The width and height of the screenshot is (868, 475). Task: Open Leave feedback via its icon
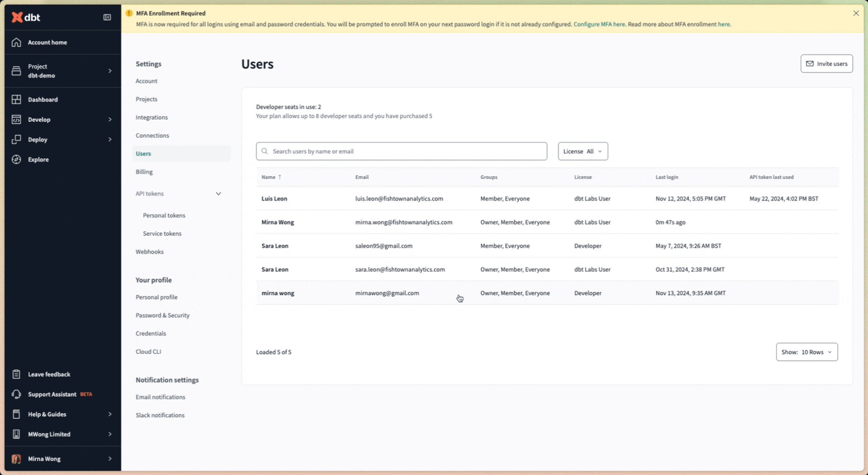click(16, 374)
